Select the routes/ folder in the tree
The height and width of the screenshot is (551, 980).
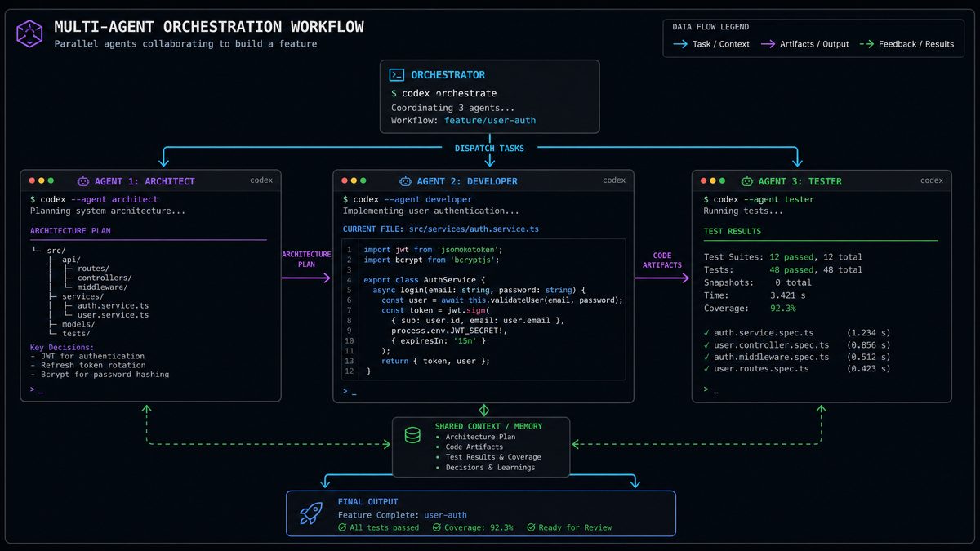[x=93, y=269]
